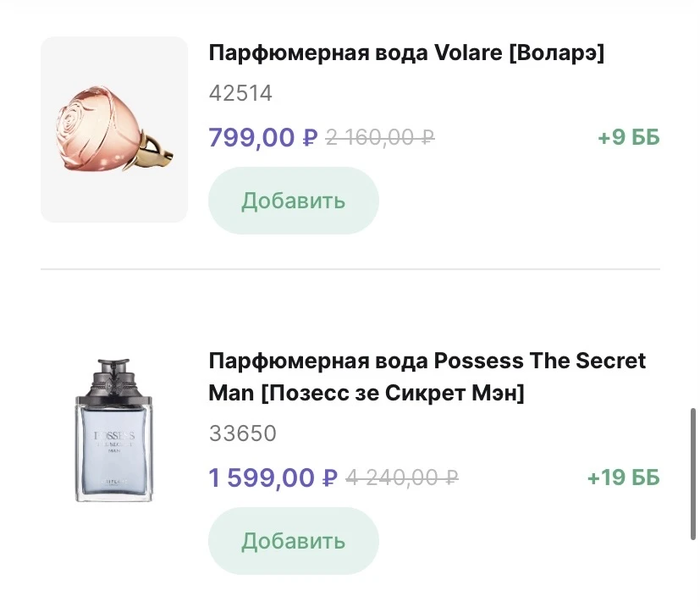Click the crossed-out 4 240,00 old price

click(x=394, y=477)
